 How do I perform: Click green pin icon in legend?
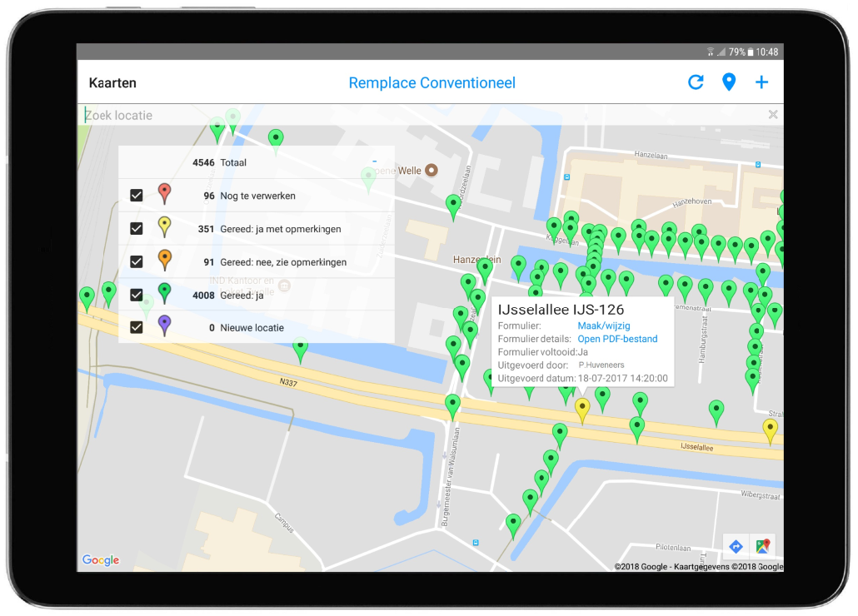[x=165, y=294]
